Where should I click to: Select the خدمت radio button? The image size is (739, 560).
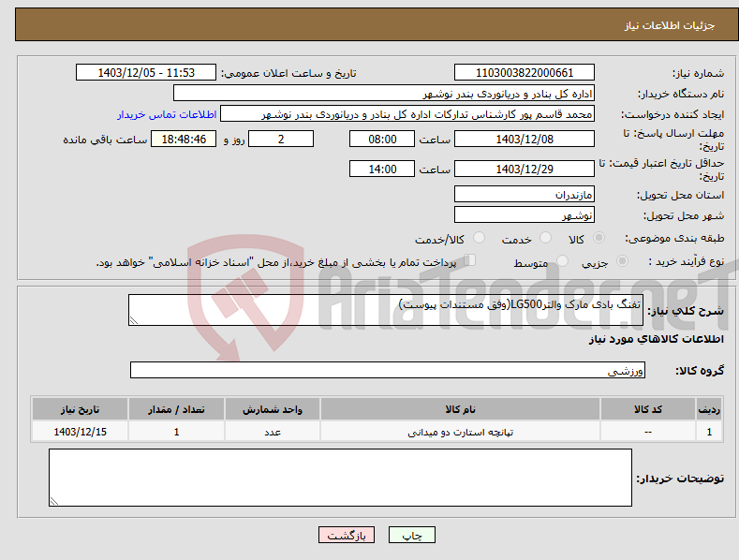[x=545, y=238]
